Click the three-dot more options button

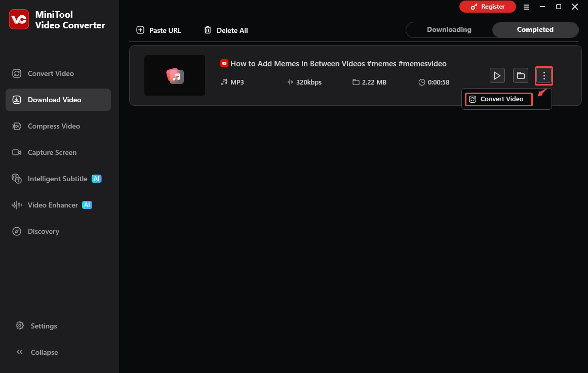(544, 76)
